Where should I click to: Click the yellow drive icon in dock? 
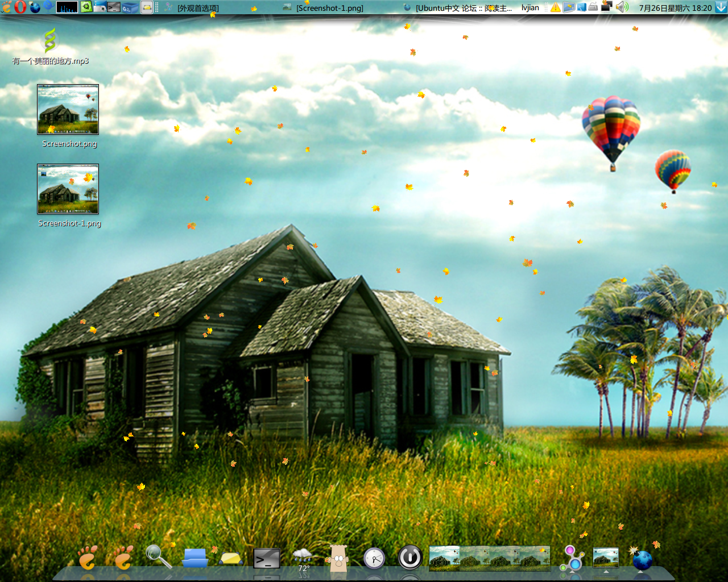(x=231, y=558)
